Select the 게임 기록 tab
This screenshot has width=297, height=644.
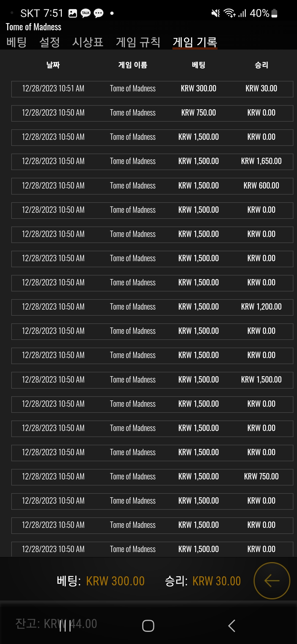coord(195,42)
